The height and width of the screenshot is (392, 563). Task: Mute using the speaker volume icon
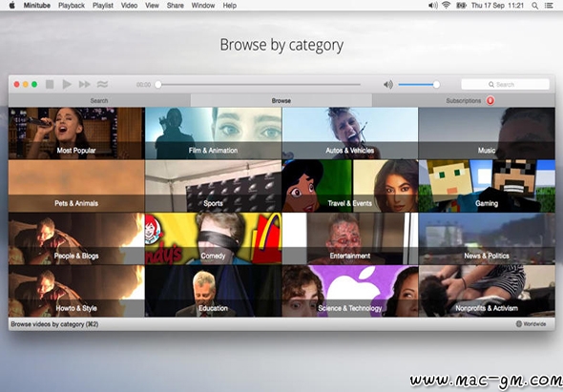[388, 85]
